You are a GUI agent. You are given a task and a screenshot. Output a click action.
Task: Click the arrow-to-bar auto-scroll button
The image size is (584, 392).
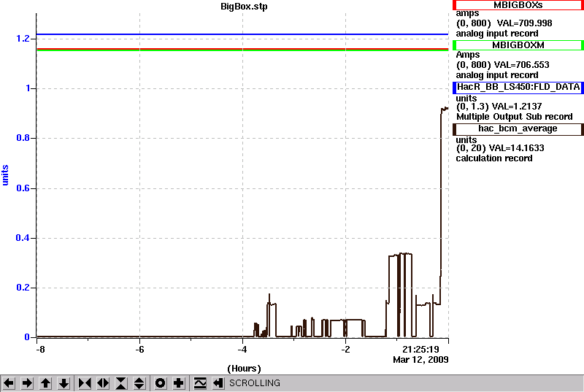pyautogui.click(x=218, y=383)
